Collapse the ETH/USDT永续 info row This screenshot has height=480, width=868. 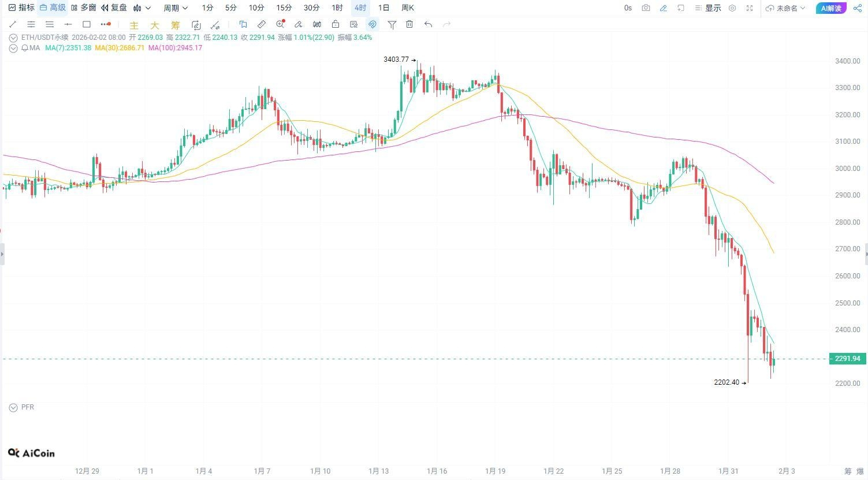13,38
